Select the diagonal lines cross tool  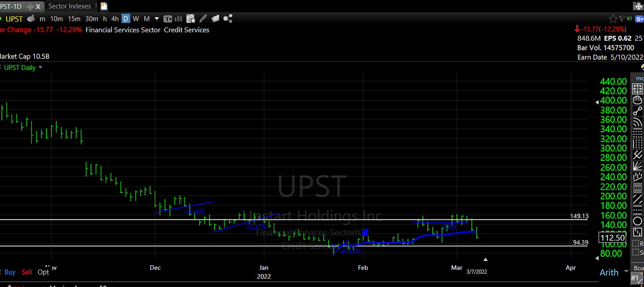click(637, 155)
